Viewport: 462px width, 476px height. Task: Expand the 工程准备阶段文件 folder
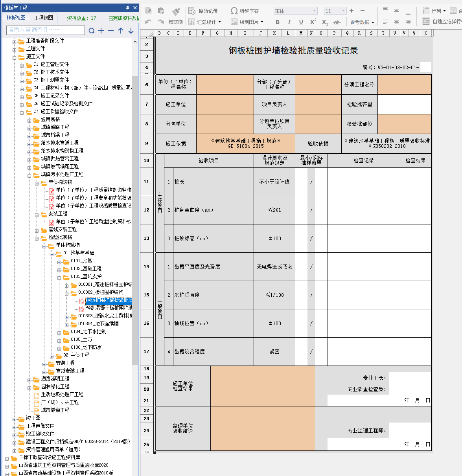point(15,41)
